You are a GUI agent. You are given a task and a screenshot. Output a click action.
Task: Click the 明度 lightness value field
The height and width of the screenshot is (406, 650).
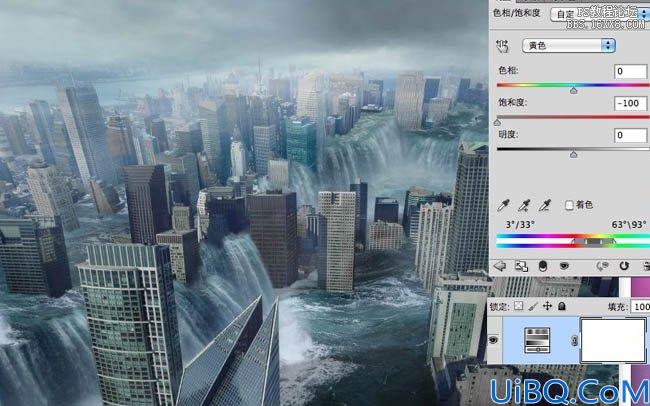[630, 135]
